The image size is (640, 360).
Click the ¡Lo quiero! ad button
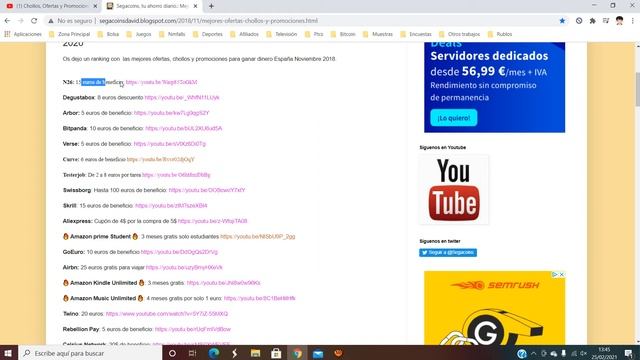pos(453,118)
